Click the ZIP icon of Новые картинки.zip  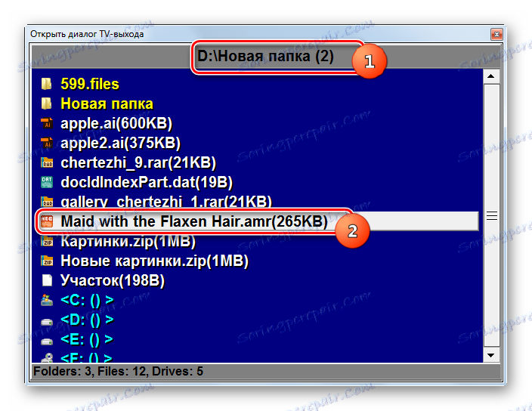click(47, 261)
